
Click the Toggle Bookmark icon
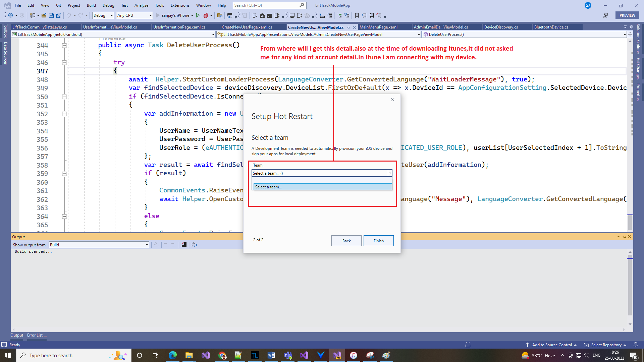[357, 15]
